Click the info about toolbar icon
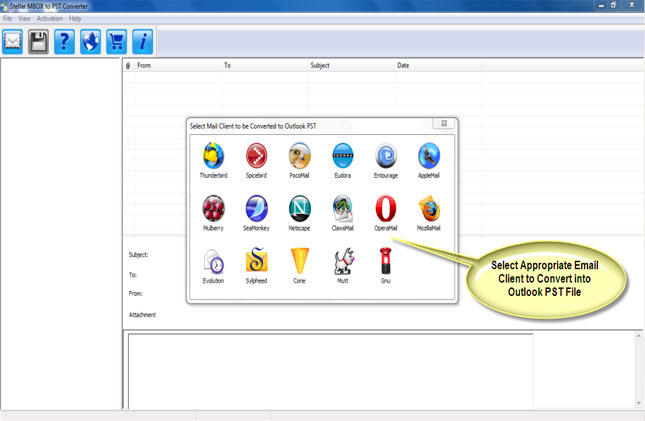The image size is (645, 421). click(142, 42)
